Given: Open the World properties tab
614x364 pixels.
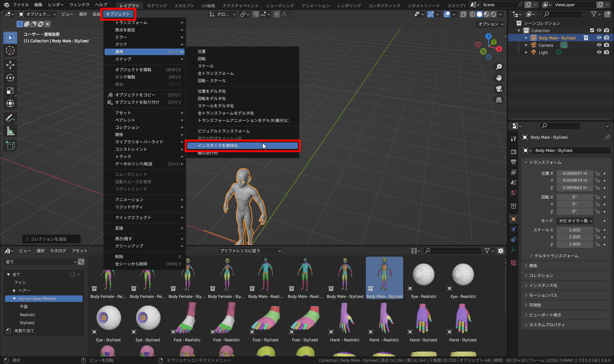Looking at the screenshot, I should pos(513,193).
